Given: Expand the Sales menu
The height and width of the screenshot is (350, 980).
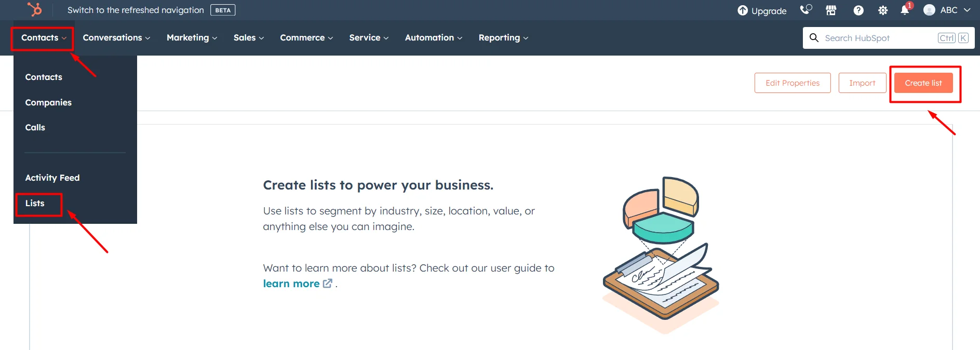Looking at the screenshot, I should coord(249,37).
